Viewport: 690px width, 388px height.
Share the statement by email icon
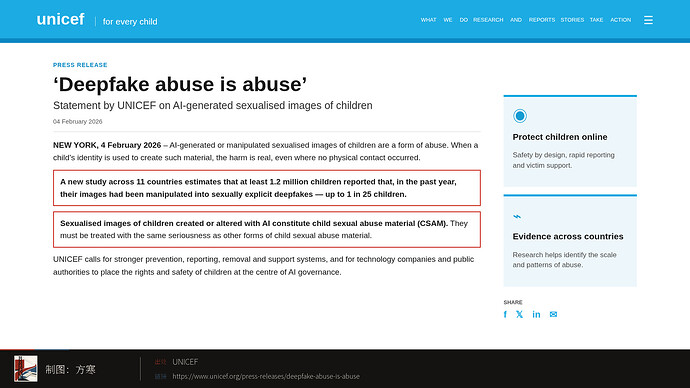(553, 314)
